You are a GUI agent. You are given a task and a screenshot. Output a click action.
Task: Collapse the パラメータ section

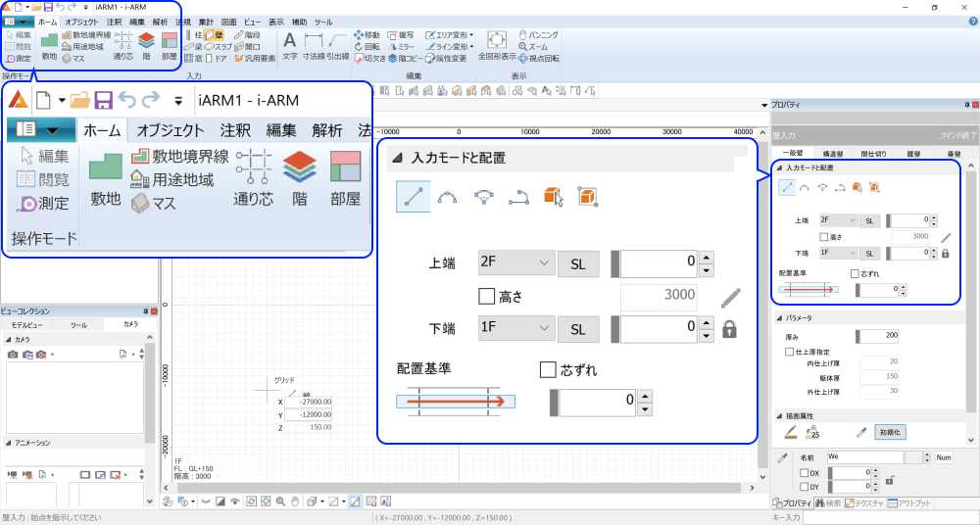point(779,318)
